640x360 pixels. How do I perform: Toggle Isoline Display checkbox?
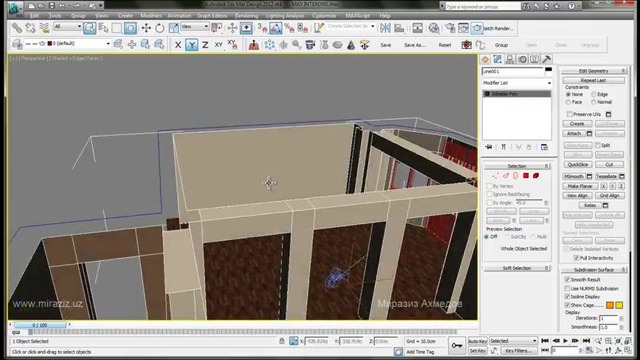click(567, 297)
